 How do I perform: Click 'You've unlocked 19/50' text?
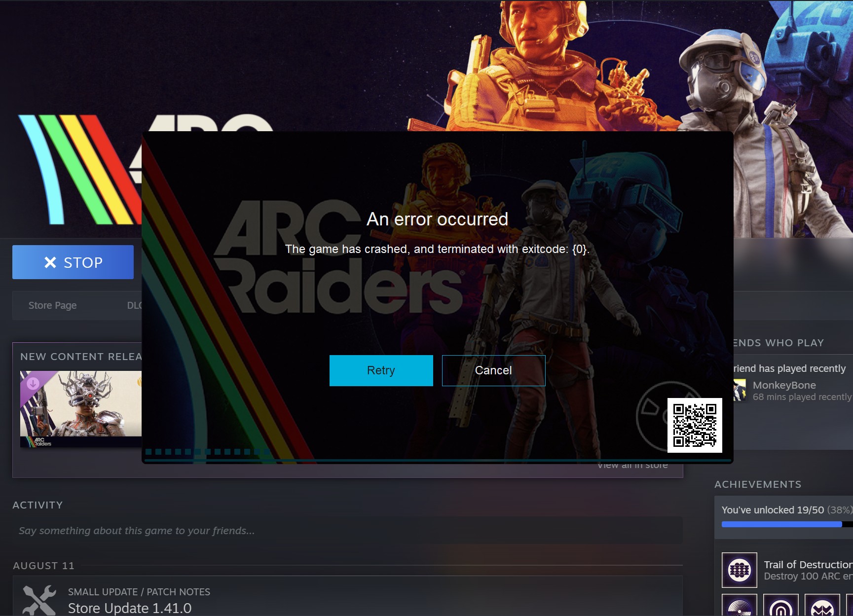click(x=773, y=510)
